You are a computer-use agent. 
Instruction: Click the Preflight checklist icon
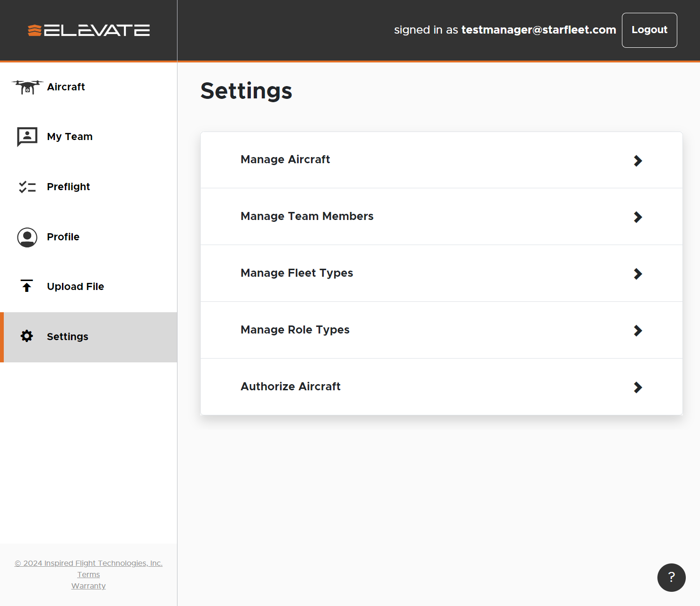[27, 187]
